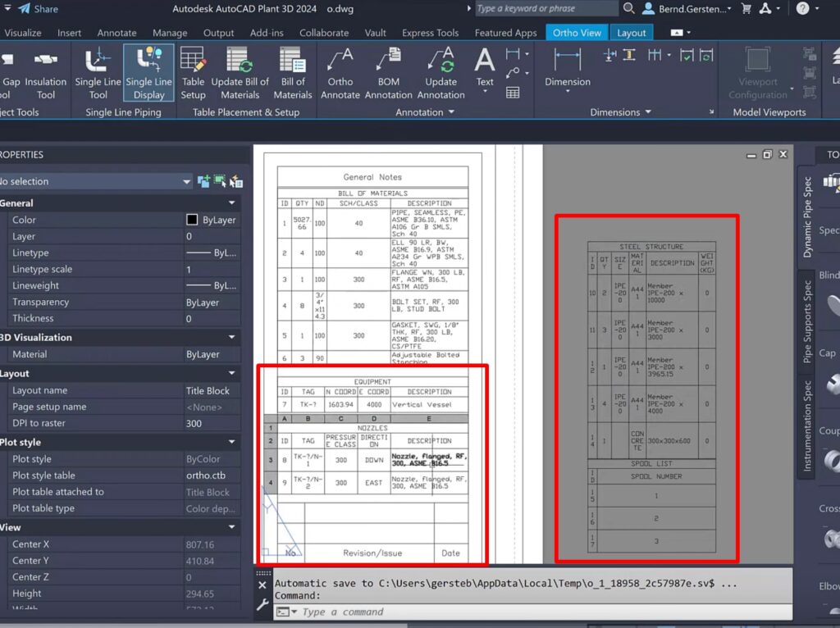Screen dimensions: 840x628
Task: Open the Express Tools tab
Action: point(430,33)
